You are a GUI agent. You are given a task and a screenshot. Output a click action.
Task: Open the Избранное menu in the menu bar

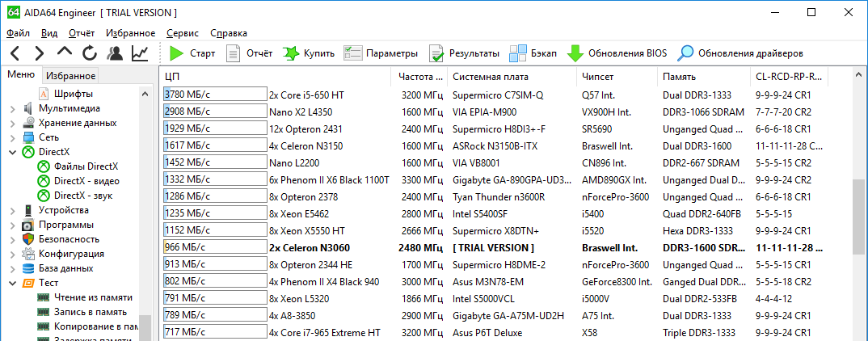click(131, 33)
